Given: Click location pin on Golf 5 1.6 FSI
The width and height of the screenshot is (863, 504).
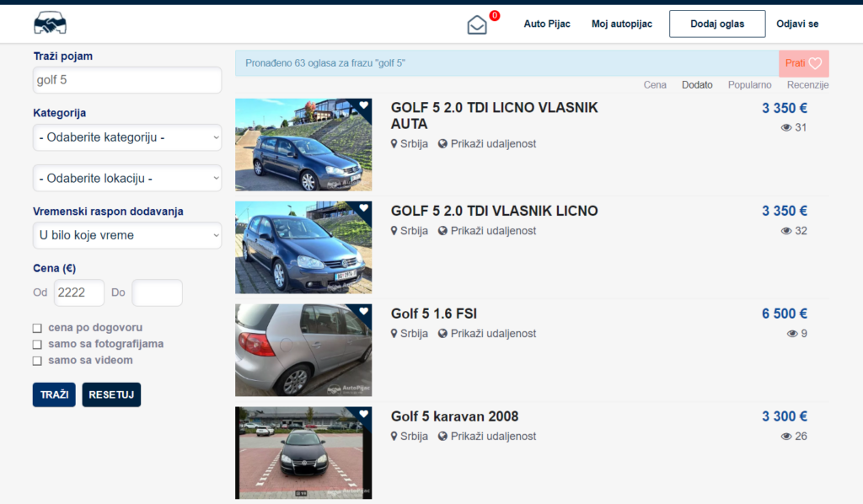Looking at the screenshot, I should click(x=394, y=334).
